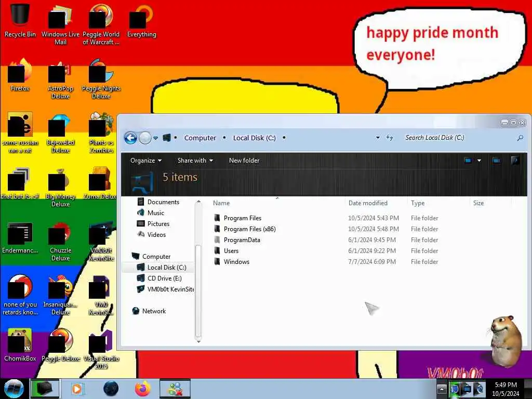Select Documents in the navigation pane
The width and height of the screenshot is (532, 399).
tap(158, 202)
